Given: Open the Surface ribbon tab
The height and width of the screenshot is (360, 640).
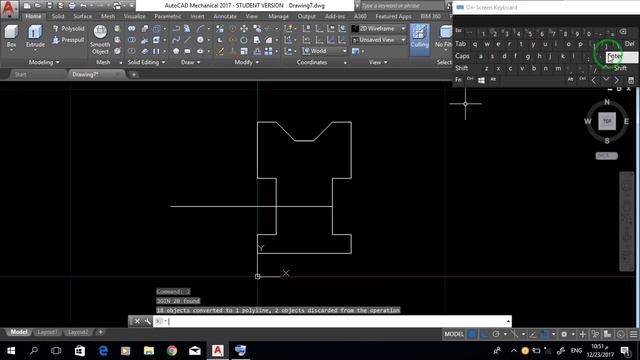Looking at the screenshot, I should coord(82,16).
